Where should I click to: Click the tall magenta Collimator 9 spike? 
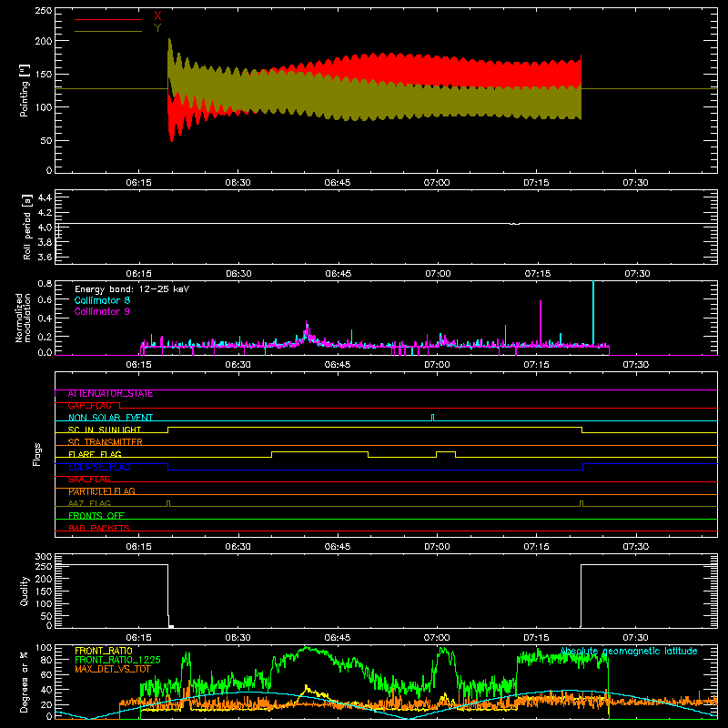pos(541,322)
